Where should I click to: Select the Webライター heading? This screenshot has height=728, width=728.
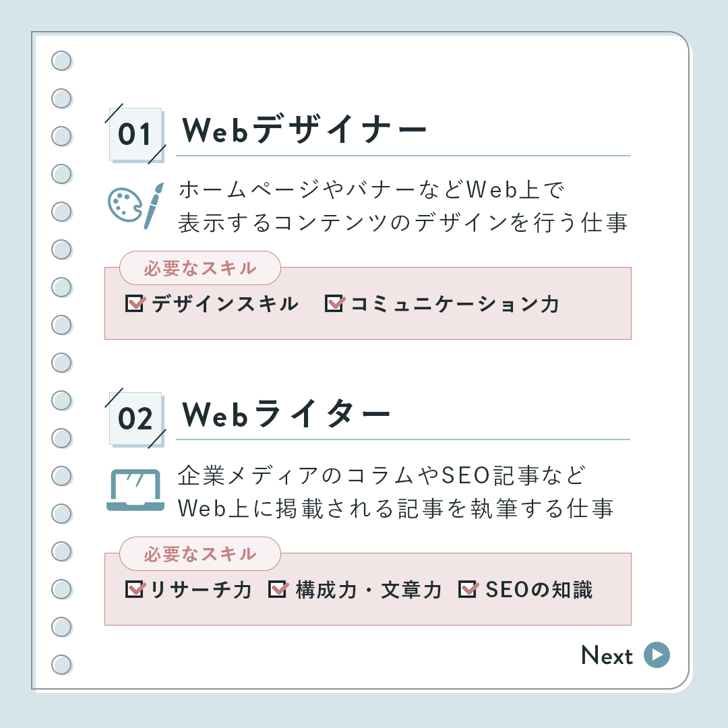[x=286, y=415]
